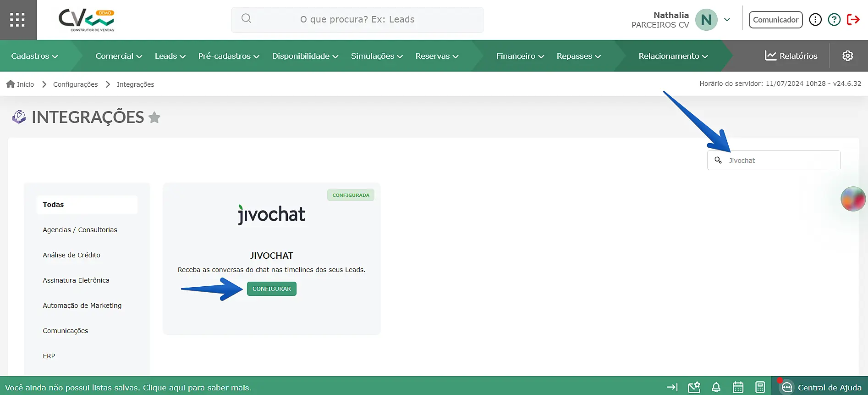Open the calendar icon in bottom bar

point(738,387)
